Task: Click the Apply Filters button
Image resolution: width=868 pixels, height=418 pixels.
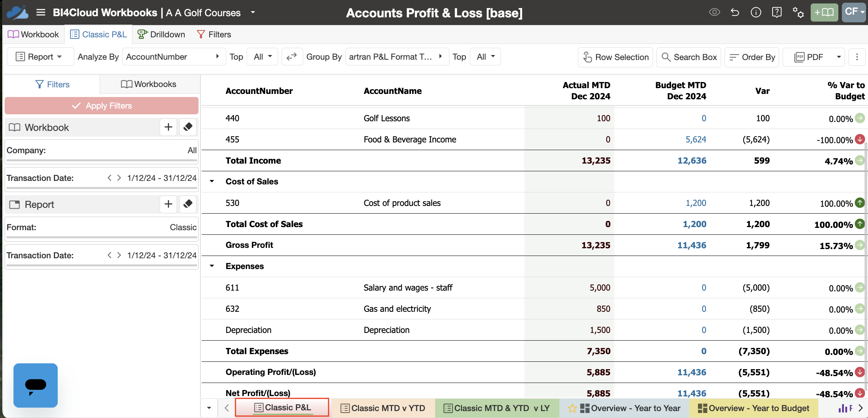Action: (102, 105)
